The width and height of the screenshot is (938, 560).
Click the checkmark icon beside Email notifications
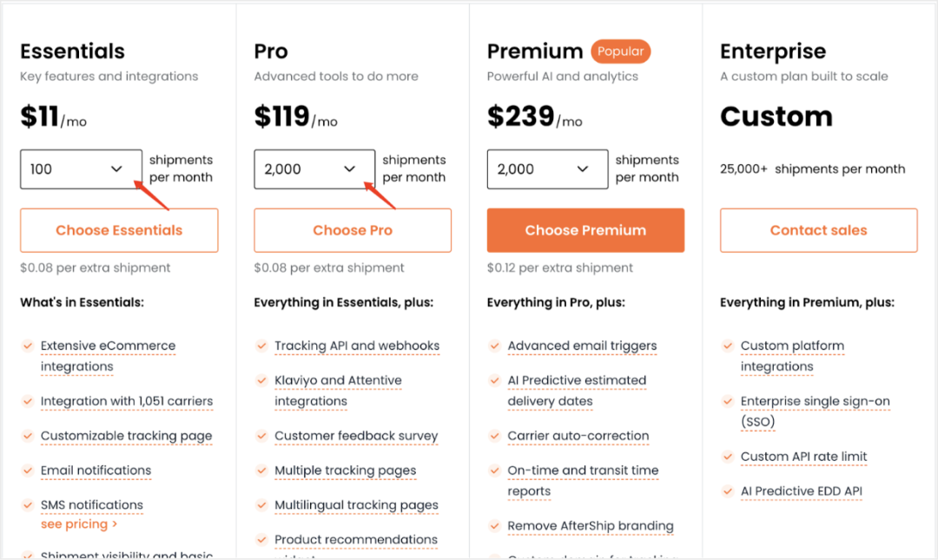point(28,471)
